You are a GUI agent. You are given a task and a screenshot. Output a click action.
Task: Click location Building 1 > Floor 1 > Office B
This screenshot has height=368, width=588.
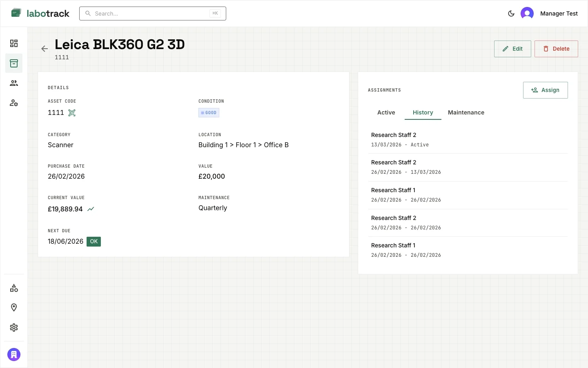coord(243,145)
